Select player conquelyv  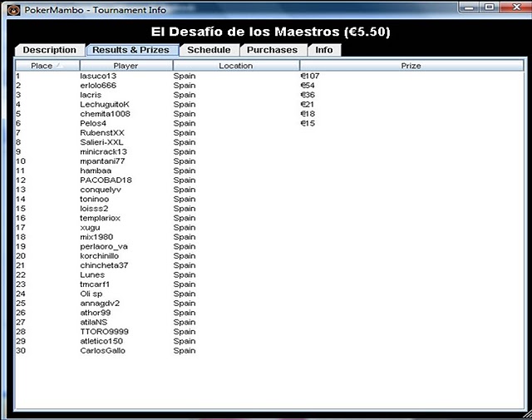click(x=101, y=190)
